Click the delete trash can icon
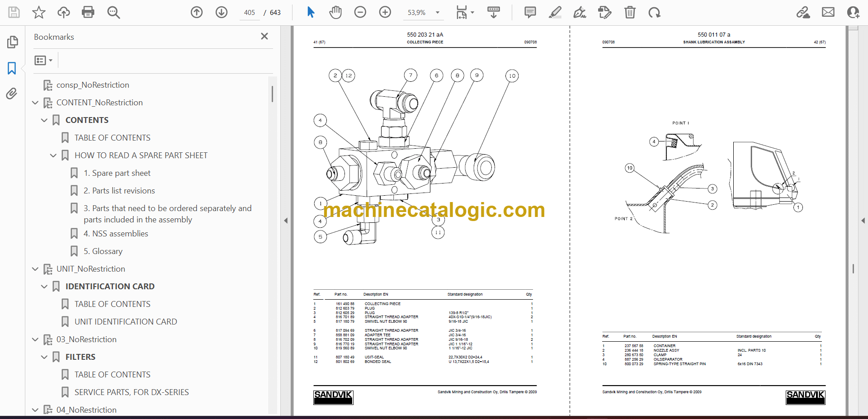The width and height of the screenshot is (868, 419). point(630,12)
